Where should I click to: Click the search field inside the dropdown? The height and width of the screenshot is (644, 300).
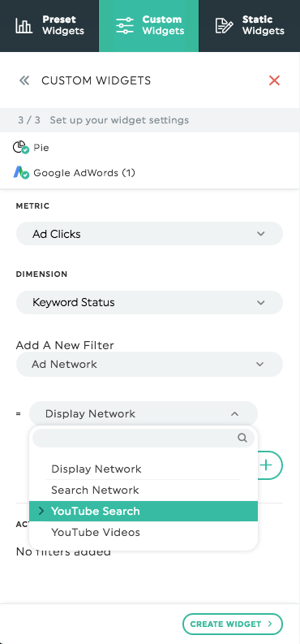(144, 438)
